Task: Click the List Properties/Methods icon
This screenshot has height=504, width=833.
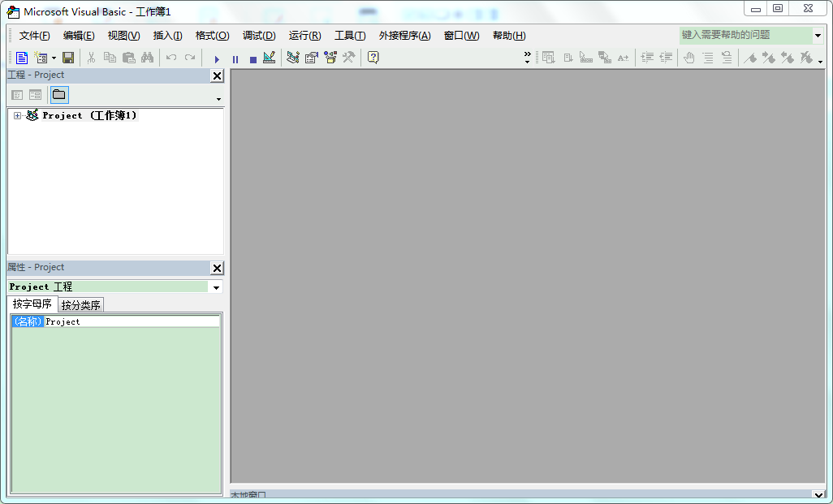Action: pyautogui.click(x=549, y=58)
